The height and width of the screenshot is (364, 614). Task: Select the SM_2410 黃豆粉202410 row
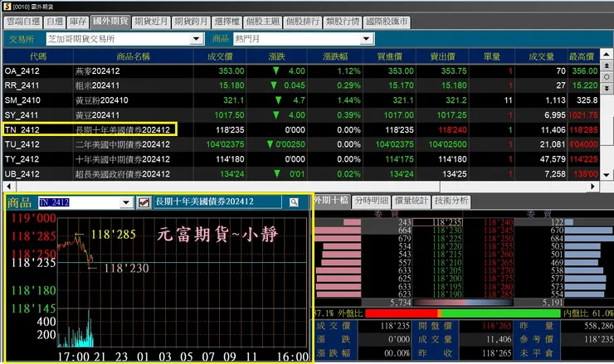(301, 100)
